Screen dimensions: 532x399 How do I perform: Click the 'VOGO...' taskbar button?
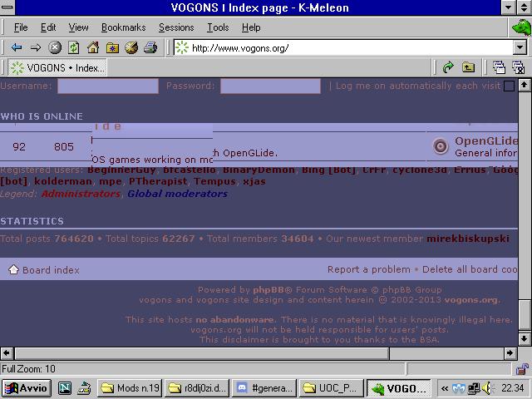[x=399, y=388]
